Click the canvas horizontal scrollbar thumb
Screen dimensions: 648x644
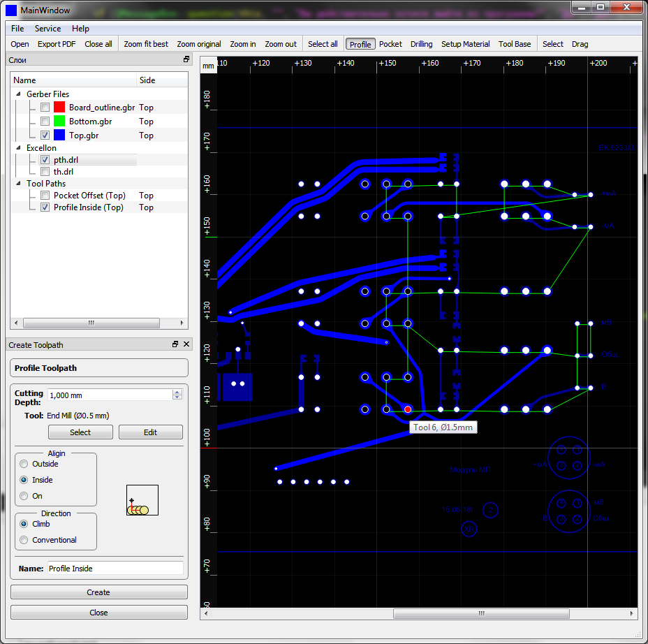(481, 613)
